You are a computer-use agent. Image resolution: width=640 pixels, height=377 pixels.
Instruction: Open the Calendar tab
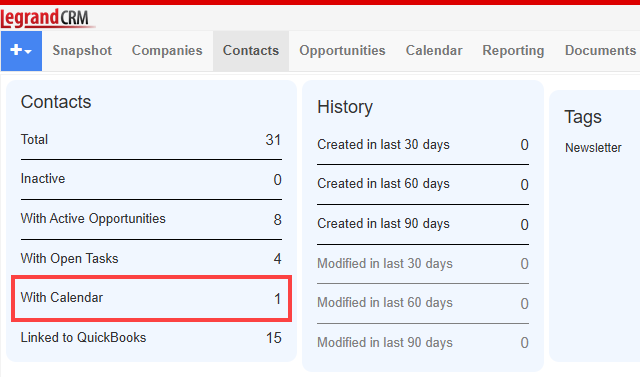pos(434,51)
